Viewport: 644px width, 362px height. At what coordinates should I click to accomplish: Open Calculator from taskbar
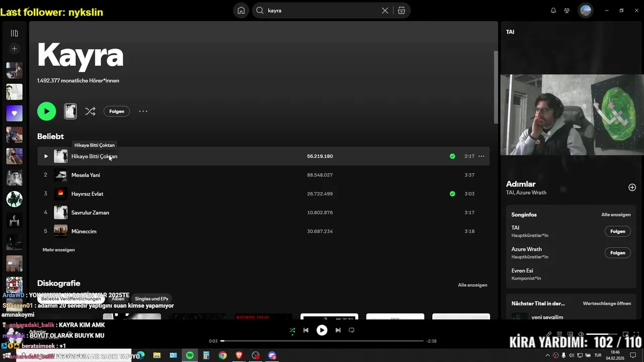coord(206,355)
